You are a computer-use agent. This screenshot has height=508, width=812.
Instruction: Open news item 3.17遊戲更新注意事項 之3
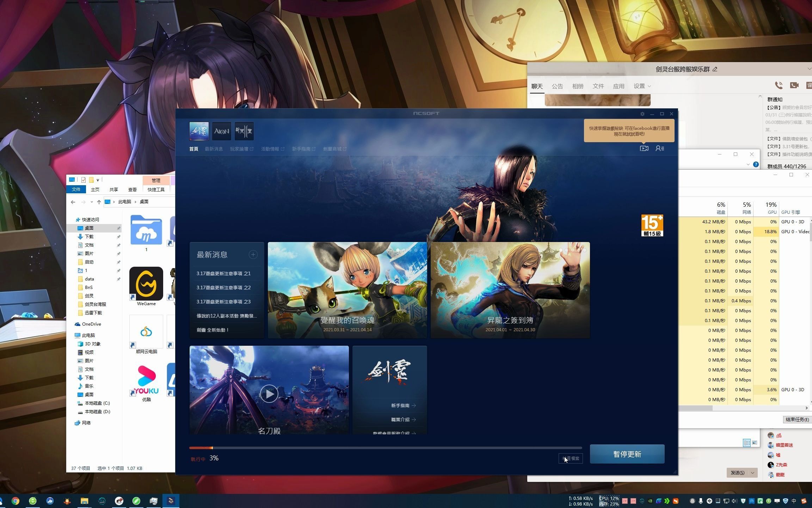223,302
